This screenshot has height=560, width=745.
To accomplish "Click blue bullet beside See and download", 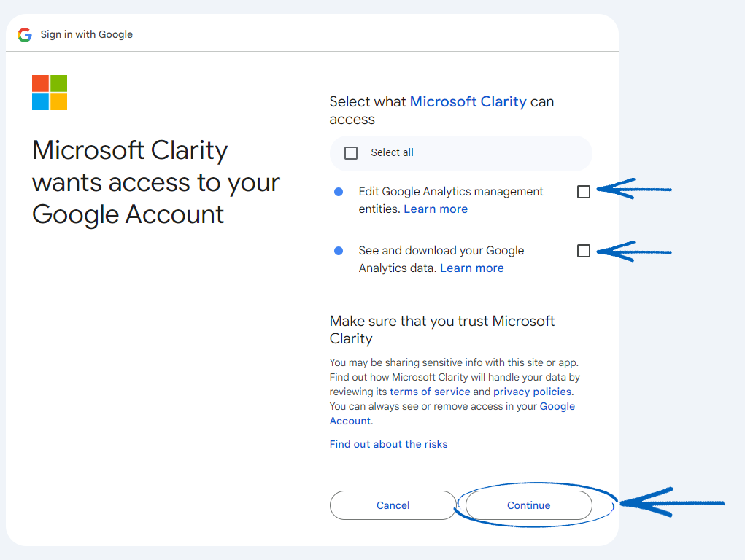I will pyautogui.click(x=339, y=251).
